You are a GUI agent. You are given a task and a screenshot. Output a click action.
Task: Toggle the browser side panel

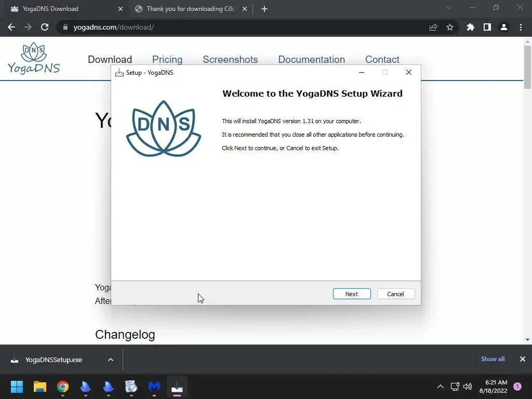point(487,27)
